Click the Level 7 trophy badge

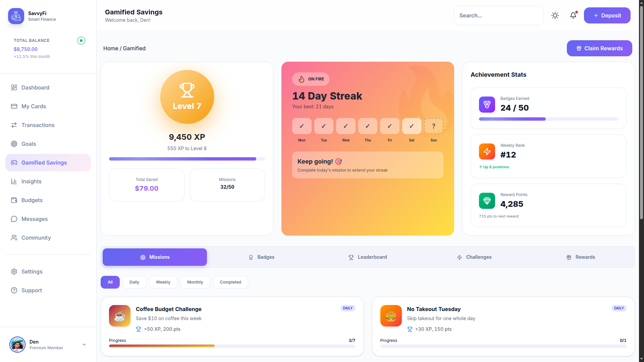click(187, 97)
